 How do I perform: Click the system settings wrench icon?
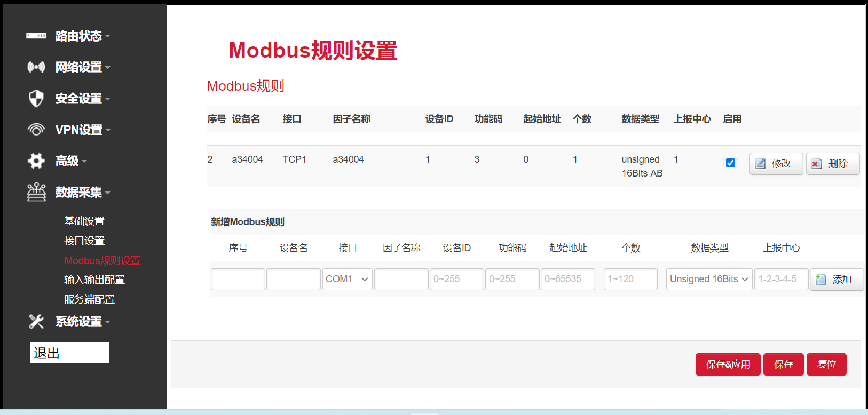[36, 321]
